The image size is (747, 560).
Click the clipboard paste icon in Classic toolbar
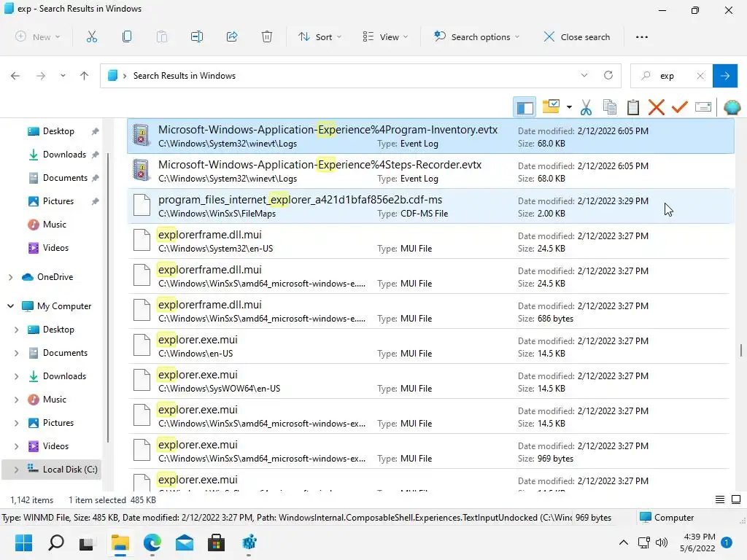(x=633, y=107)
